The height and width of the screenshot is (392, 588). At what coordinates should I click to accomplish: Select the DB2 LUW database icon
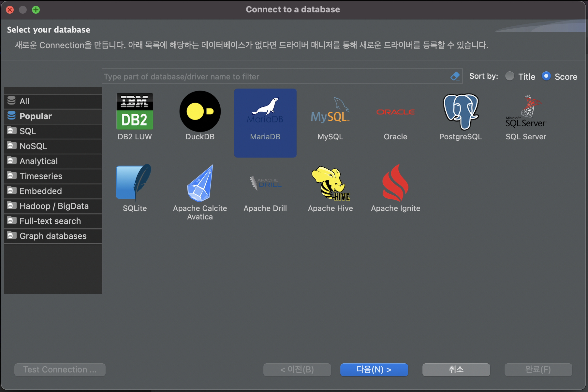click(x=135, y=112)
